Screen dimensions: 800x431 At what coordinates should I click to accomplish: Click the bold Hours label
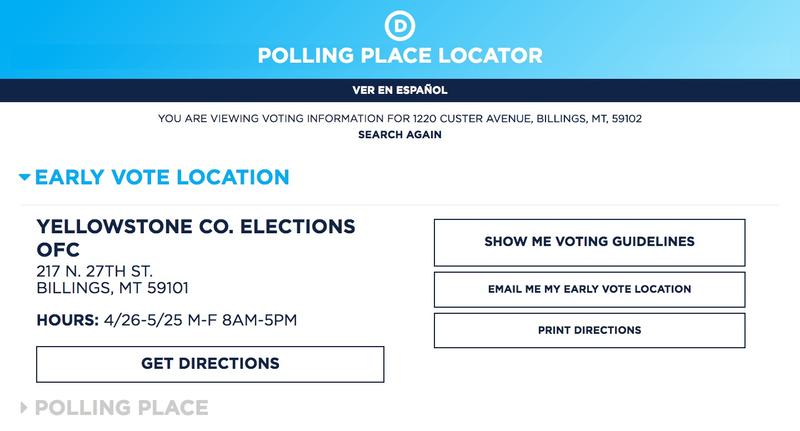click(67, 320)
